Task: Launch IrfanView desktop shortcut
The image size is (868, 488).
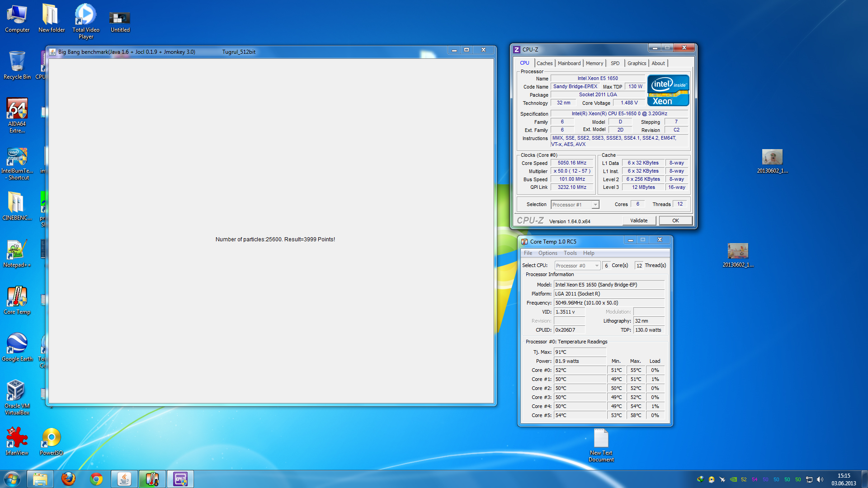Action: (x=17, y=441)
